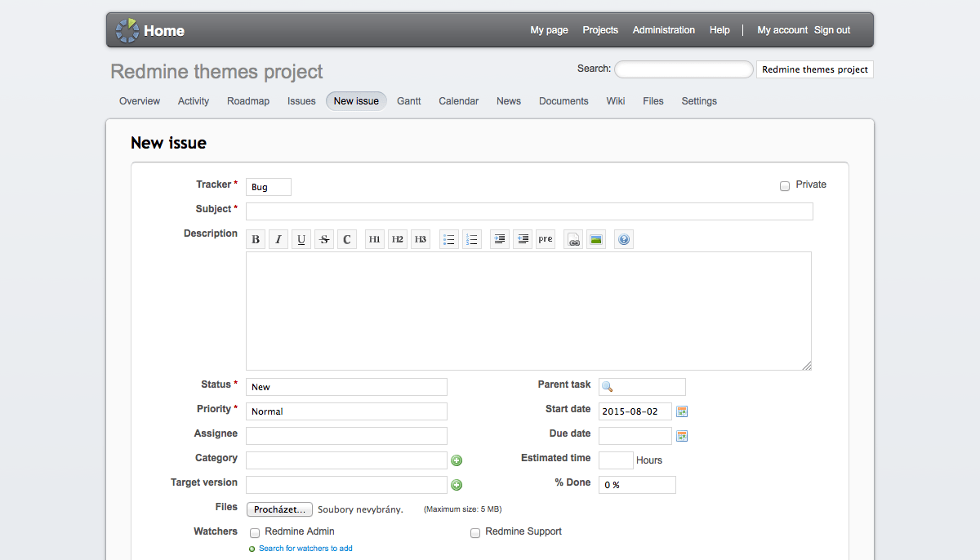The image size is (980, 560).
Task: Switch to the Files tab
Action: [x=653, y=101]
